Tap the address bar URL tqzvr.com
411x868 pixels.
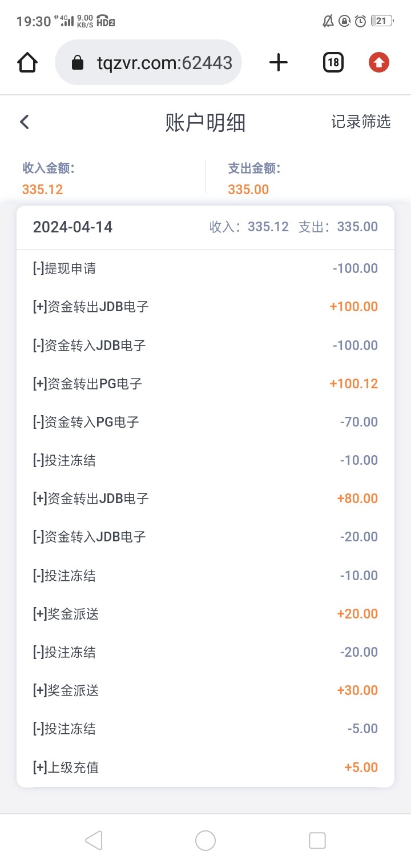click(x=164, y=62)
